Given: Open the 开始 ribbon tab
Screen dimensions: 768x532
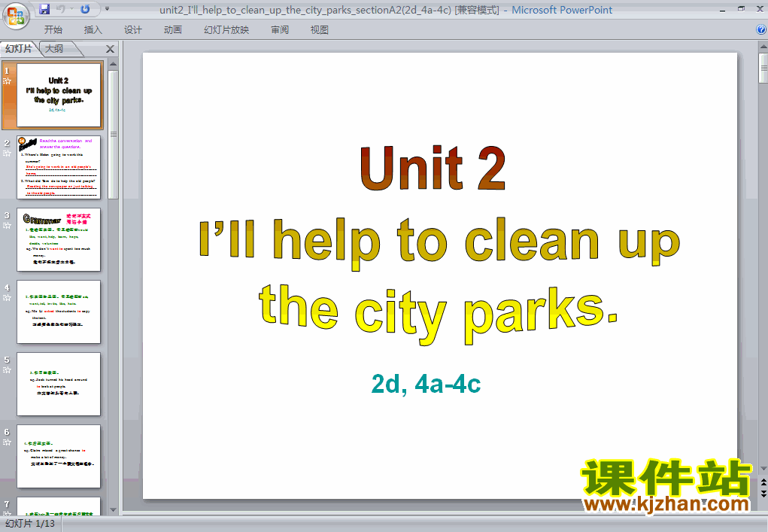Looking at the screenshot, I should [53, 30].
